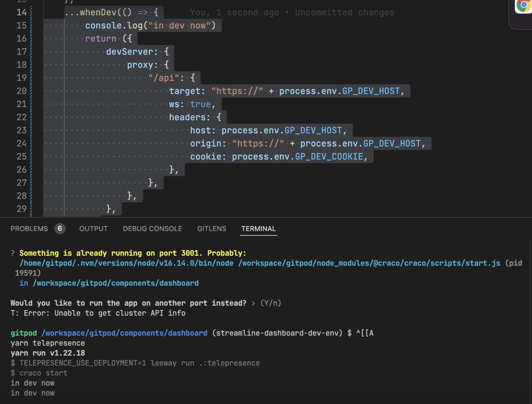Open the DEBUG CONSOLE tab
The height and width of the screenshot is (404, 532).
click(152, 229)
